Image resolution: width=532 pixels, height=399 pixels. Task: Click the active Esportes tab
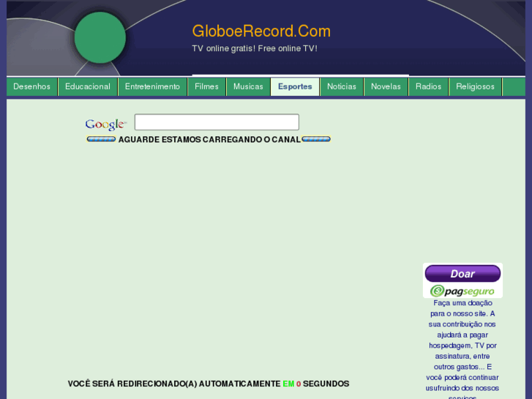click(x=295, y=86)
